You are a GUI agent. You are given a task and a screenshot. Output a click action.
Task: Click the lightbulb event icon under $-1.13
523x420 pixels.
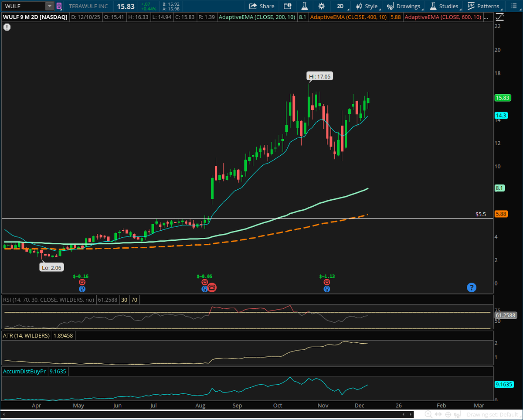pyautogui.click(x=327, y=289)
